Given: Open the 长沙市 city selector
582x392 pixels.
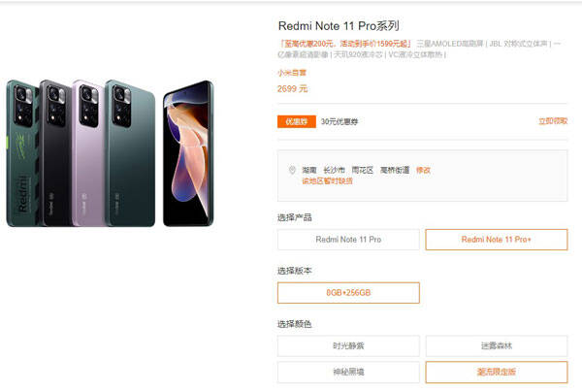Looking at the screenshot, I should click(334, 170).
